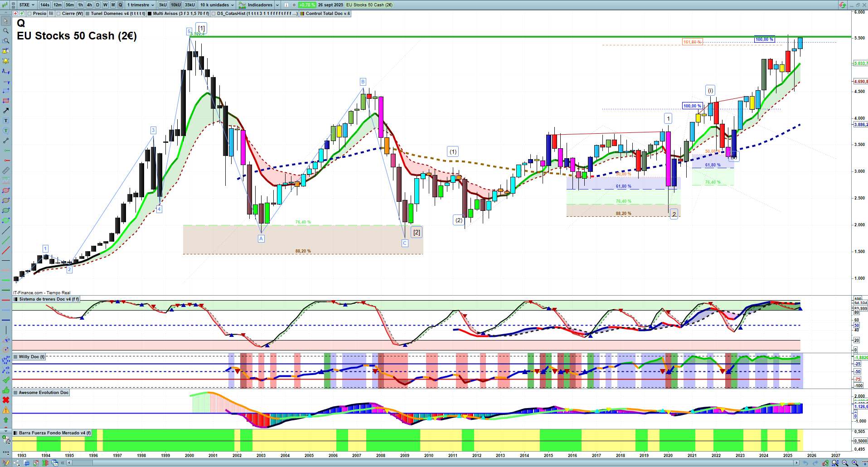
Task: Click the EU Stocks 50 Cash (2€) toolbar label
Action: tap(369, 5)
